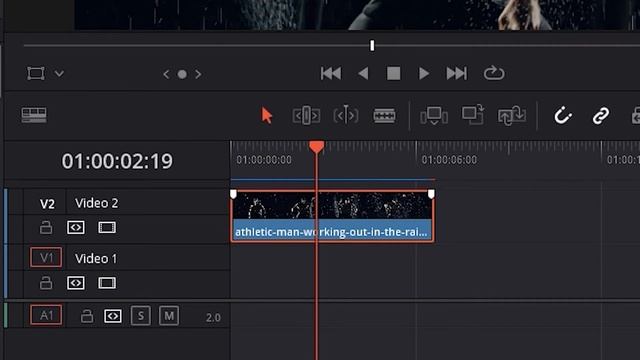Lock the Video 1 track
The height and width of the screenshot is (360, 640).
pyautogui.click(x=46, y=283)
